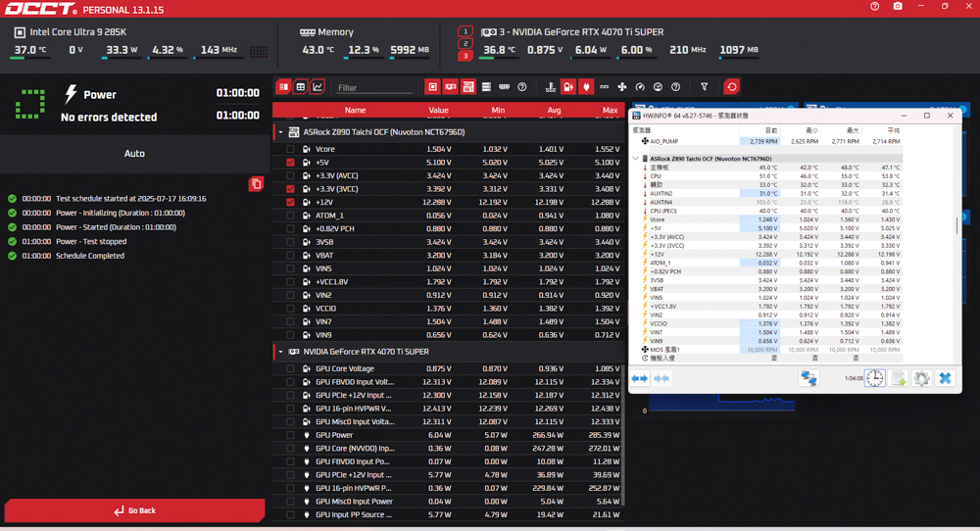Image resolution: width=980 pixels, height=531 pixels.
Task: Click the Schedule Completed log entry
Action: click(90, 256)
